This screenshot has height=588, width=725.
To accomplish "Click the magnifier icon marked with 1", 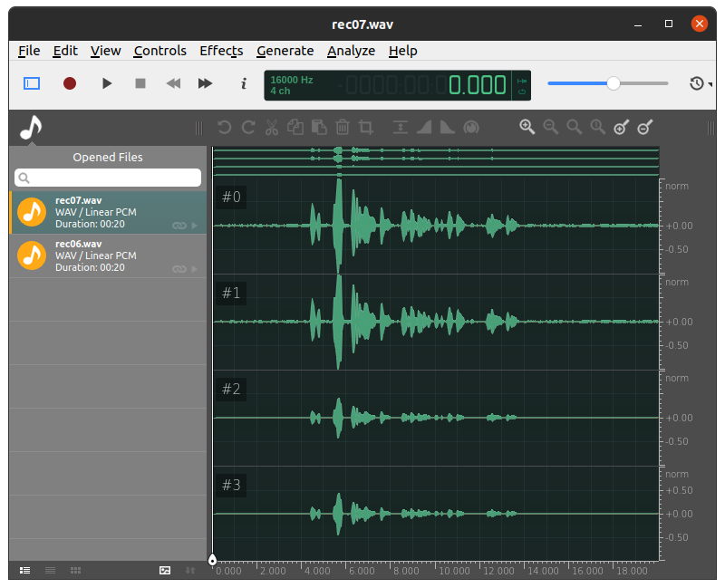I will click(x=598, y=127).
